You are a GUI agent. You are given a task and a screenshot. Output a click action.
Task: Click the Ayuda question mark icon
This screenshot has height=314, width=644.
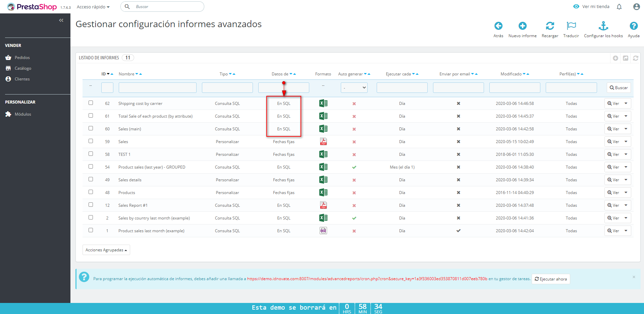633,26
